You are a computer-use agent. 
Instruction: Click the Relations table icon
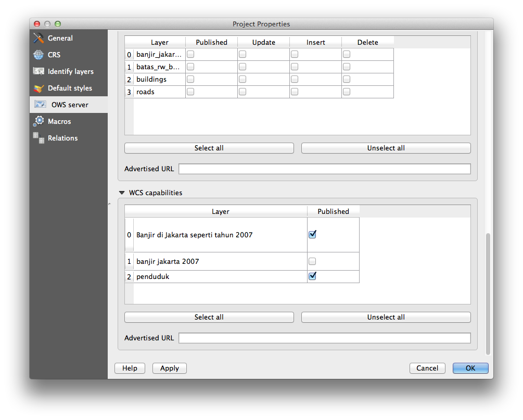pos(39,138)
